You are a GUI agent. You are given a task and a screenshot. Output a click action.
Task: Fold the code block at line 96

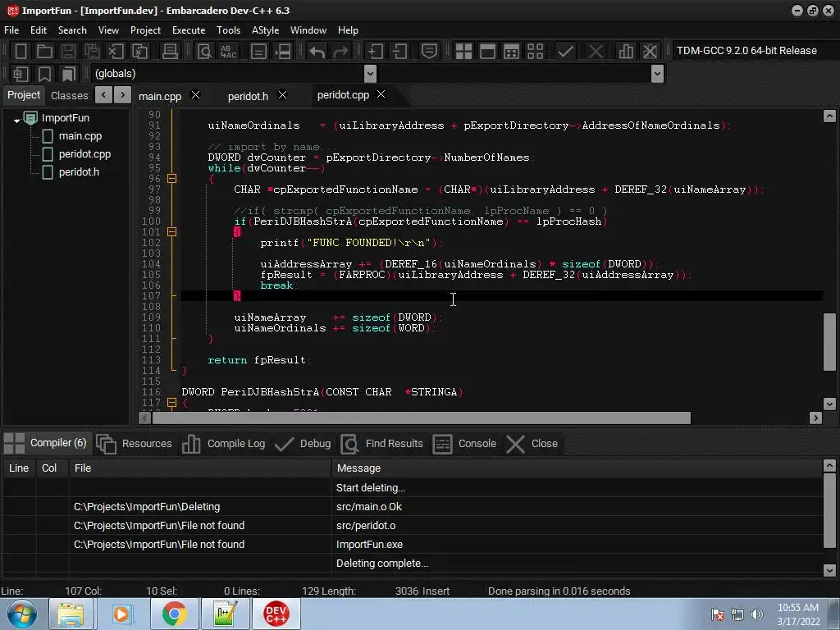tap(172, 178)
